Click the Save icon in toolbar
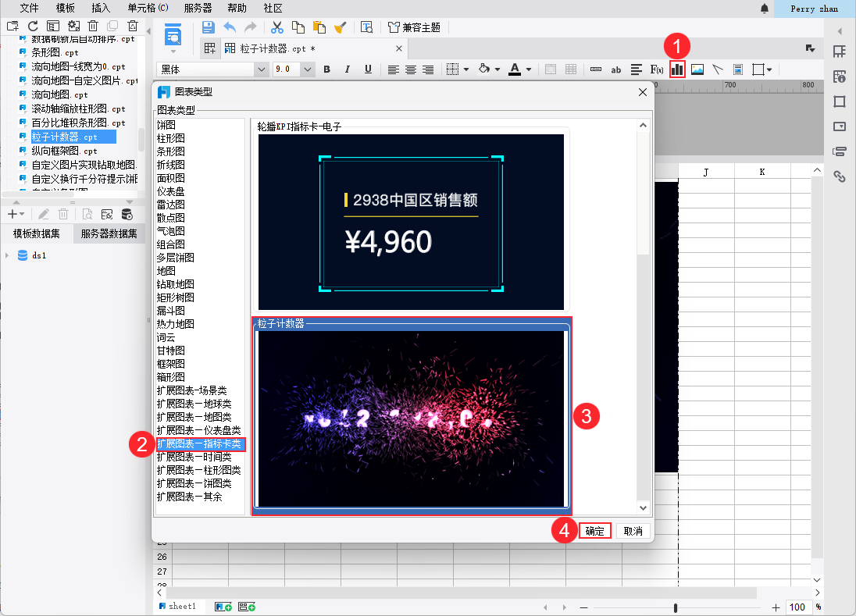The height and width of the screenshot is (616, 856). (x=208, y=27)
